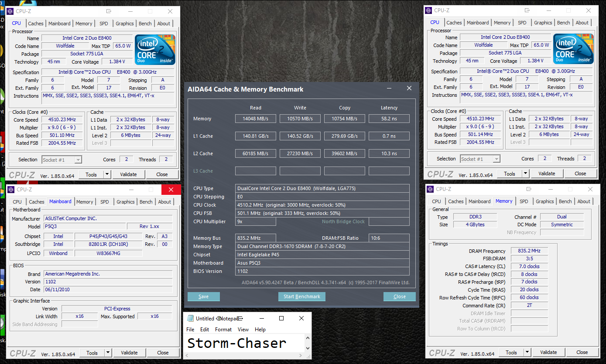
Task: Click the CPU-Z app icon in top-left window title bar
Action: (10, 11)
